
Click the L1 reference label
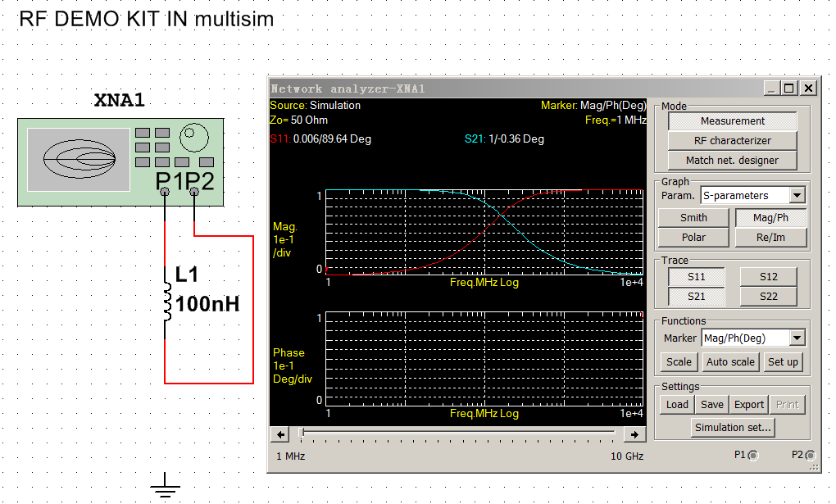pos(187,275)
